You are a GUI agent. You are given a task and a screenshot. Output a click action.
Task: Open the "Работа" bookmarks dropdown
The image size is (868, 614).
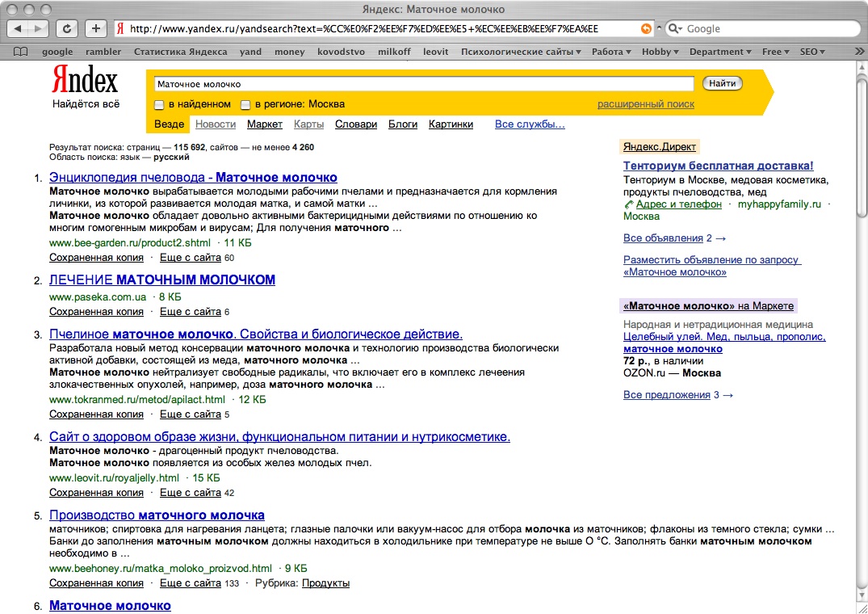pos(611,52)
